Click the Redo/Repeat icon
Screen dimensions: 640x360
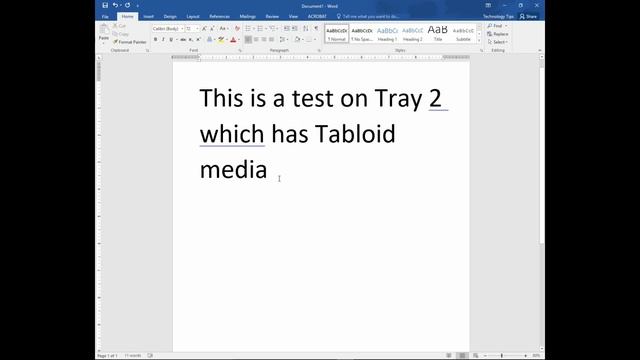(x=128, y=5)
